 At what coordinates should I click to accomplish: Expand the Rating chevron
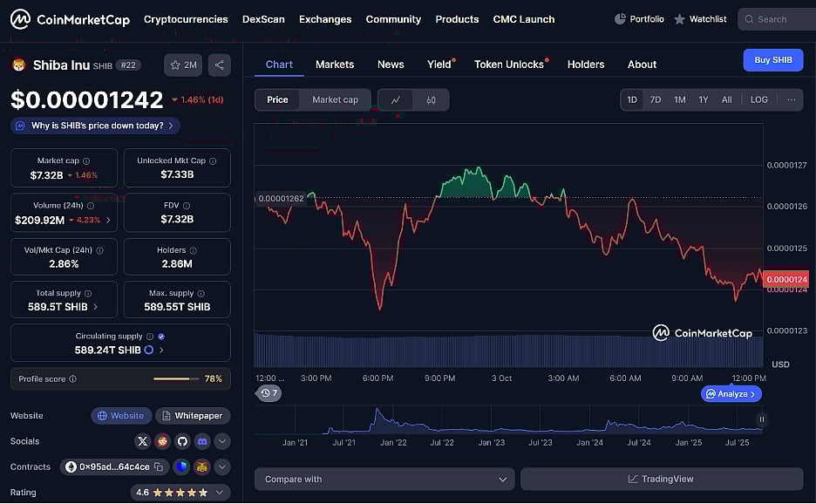[x=221, y=492]
